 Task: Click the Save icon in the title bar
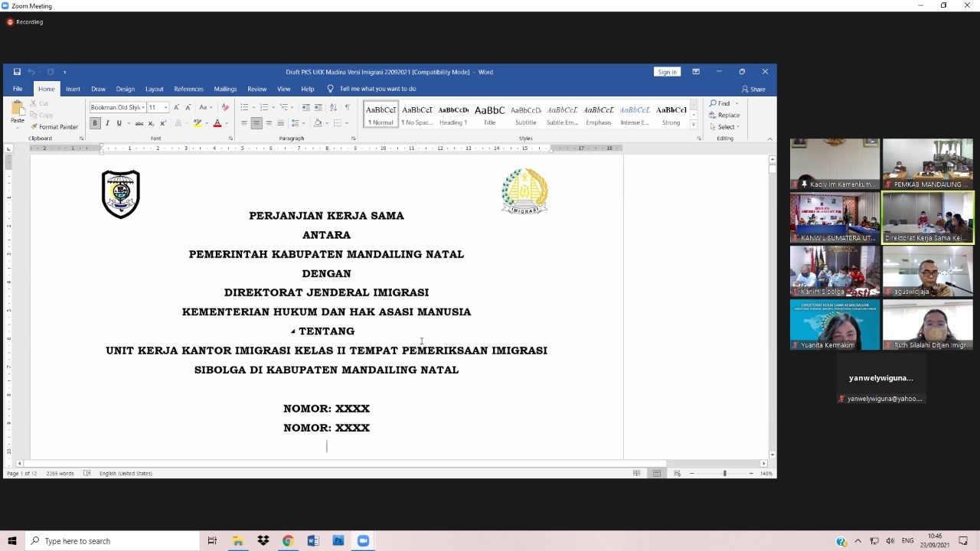(x=17, y=72)
